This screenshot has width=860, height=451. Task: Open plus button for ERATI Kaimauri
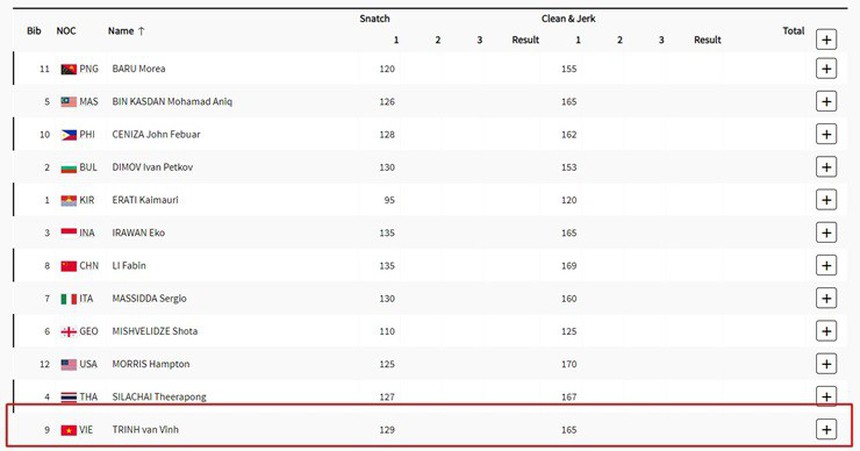pyautogui.click(x=826, y=200)
